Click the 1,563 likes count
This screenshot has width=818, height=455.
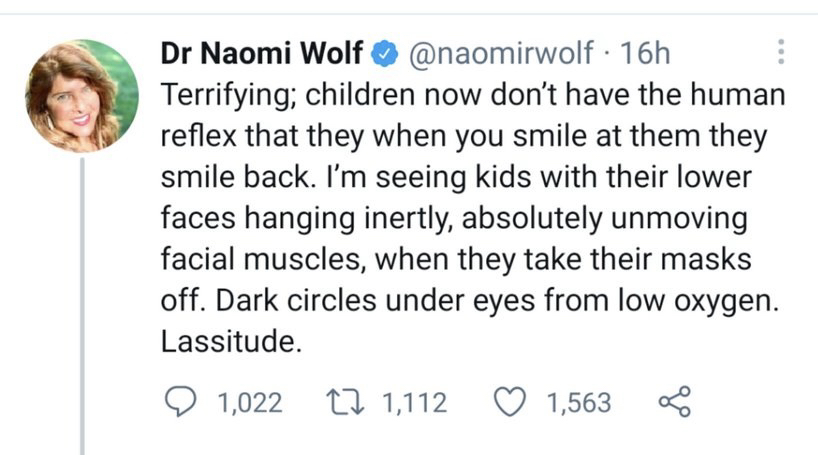coord(578,402)
